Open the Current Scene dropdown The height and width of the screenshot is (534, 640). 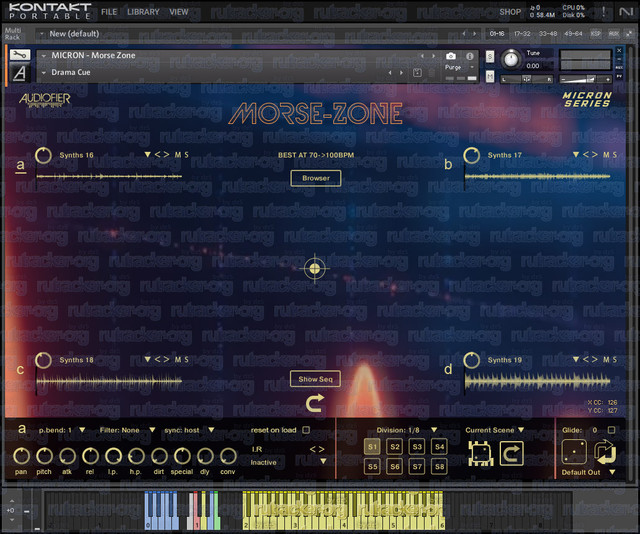pyautogui.click(x=521, y=430)
